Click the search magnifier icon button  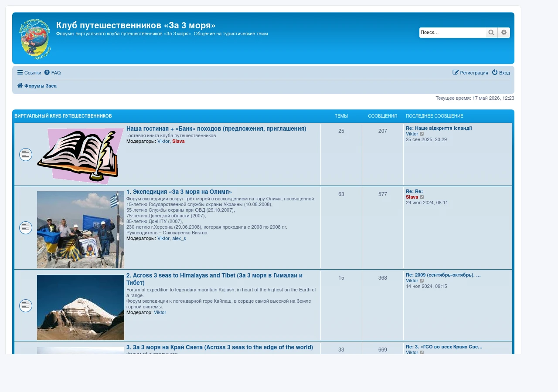click(x=491, y=33)
